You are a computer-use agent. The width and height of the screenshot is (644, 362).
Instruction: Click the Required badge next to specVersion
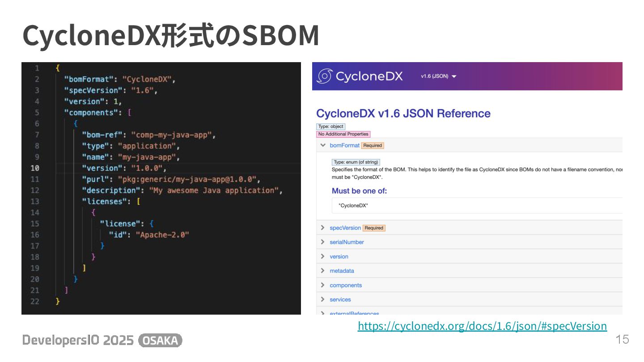pyautogui.click(x=374, y=228)
